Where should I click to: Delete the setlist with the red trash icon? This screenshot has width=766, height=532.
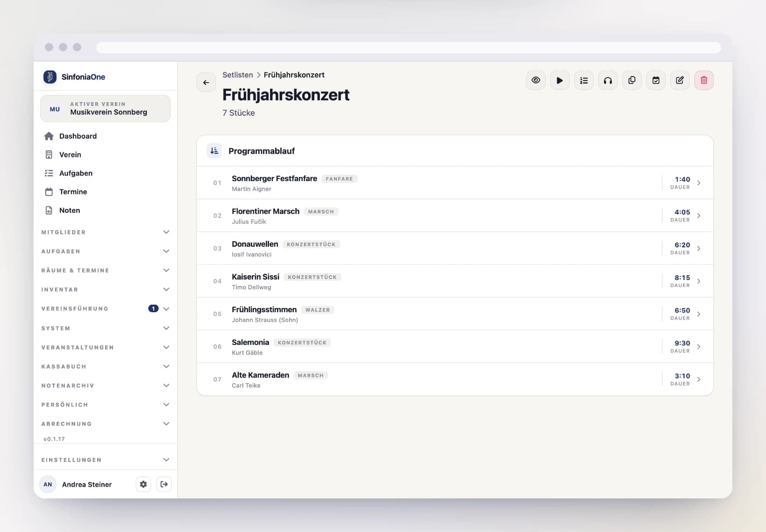[704, 80]
